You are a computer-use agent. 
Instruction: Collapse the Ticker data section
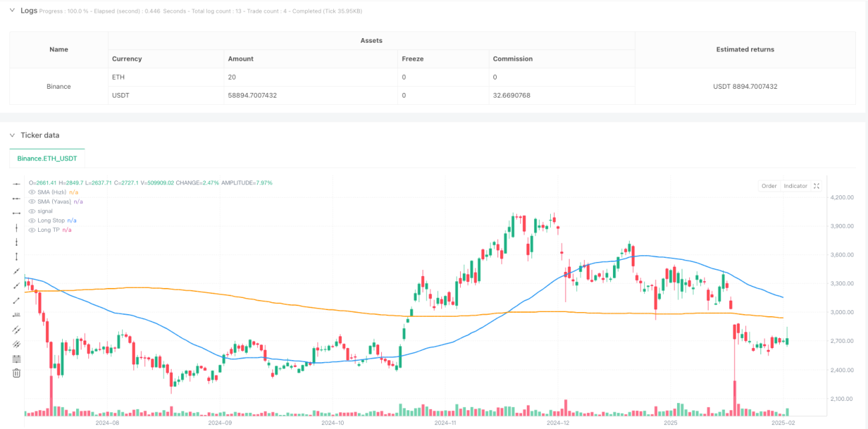coord(13,135)
